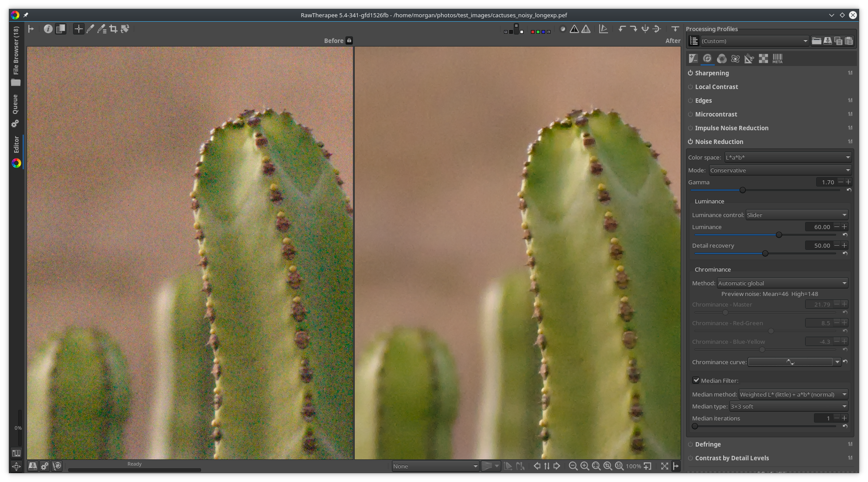Disable the Noise Reduction power toggle
868x482 pixels.
click(690, 142)
